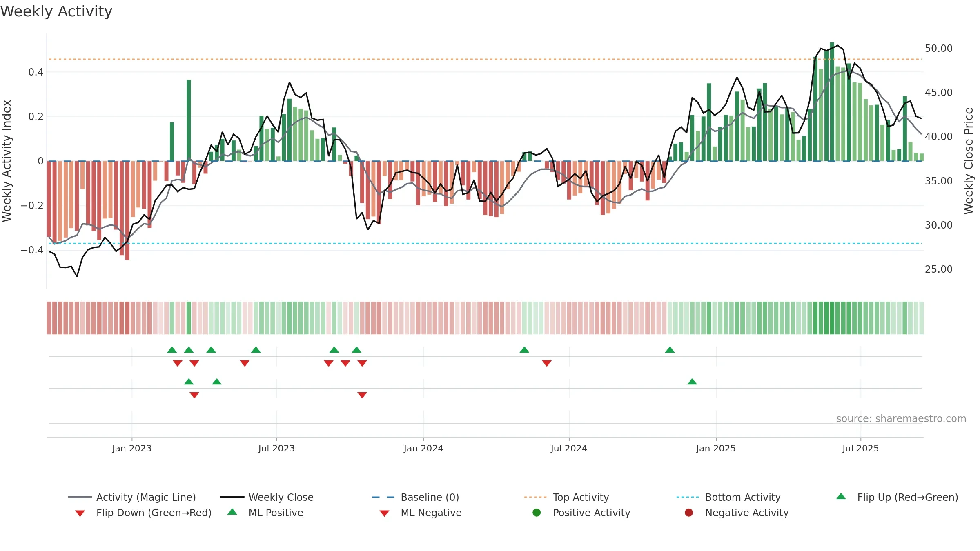
Task: Click the −0.2 activity index axis label
Action: pos(32,205)
